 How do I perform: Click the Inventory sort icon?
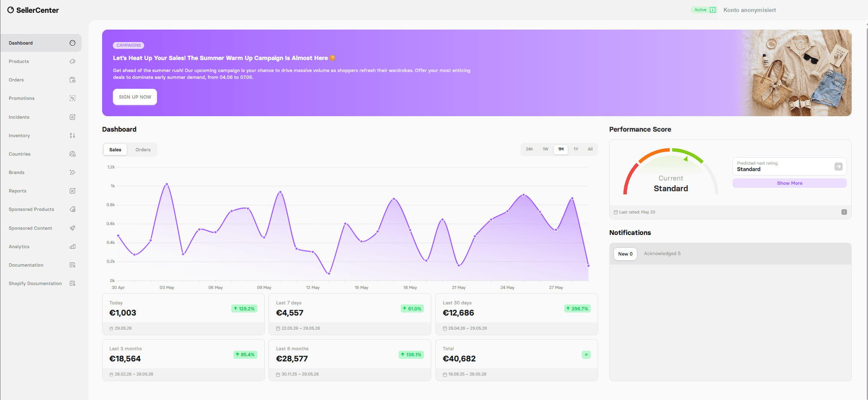tap(73, 135)
